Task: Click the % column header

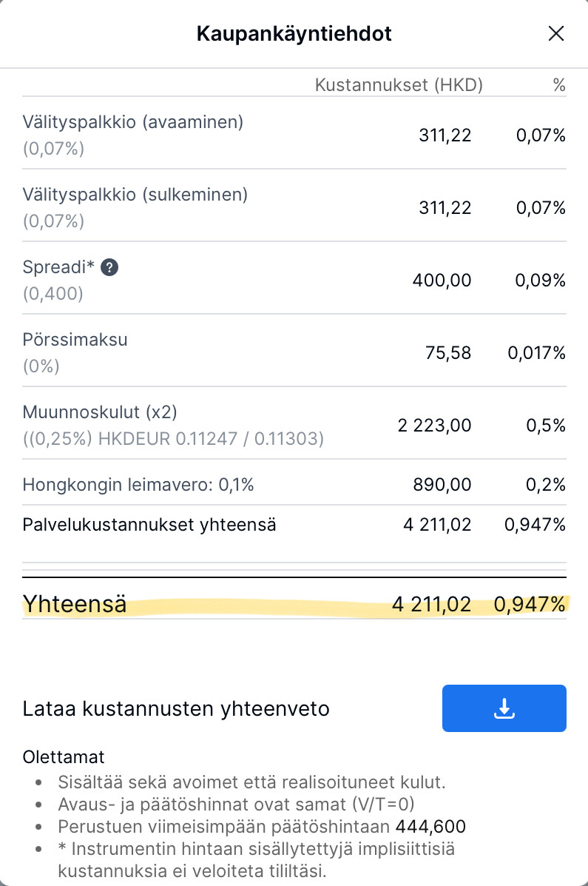Action: pyautogui.click(x=558, y=85)
